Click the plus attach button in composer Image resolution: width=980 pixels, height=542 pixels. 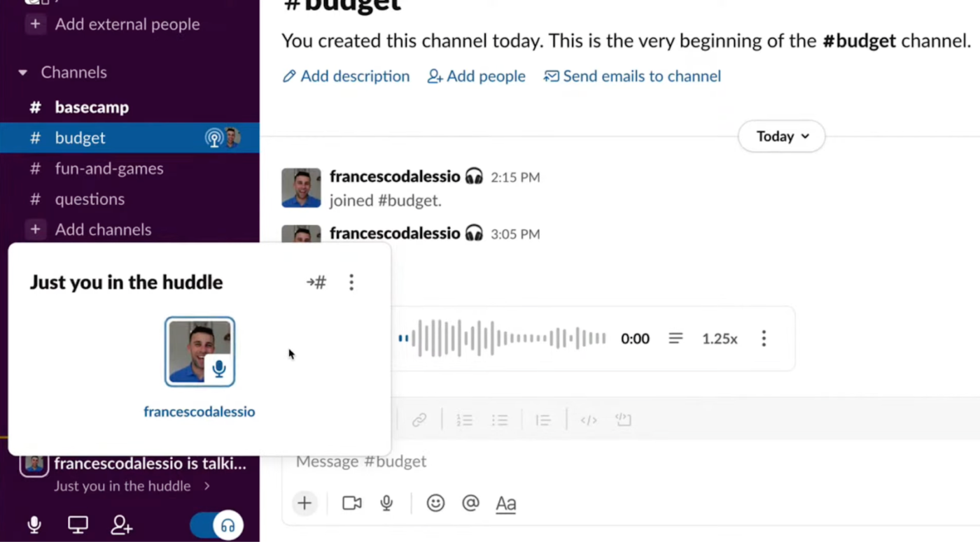(x=304, y=503)
